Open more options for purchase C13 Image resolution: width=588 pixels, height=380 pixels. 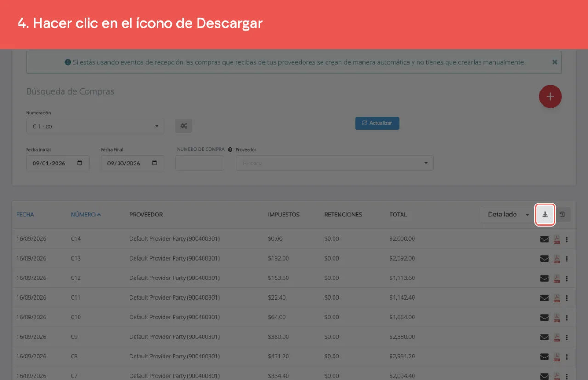[x=567, y=258]
